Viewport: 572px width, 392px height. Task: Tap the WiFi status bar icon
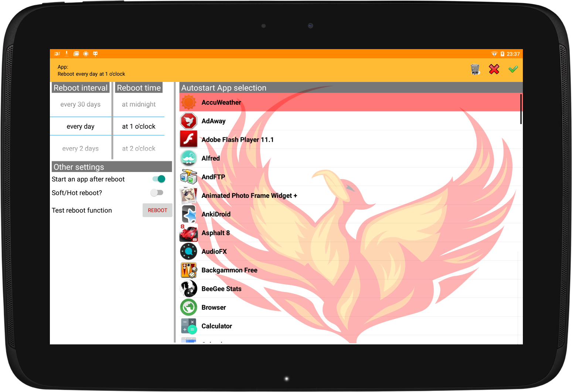(x=494, y=54)
